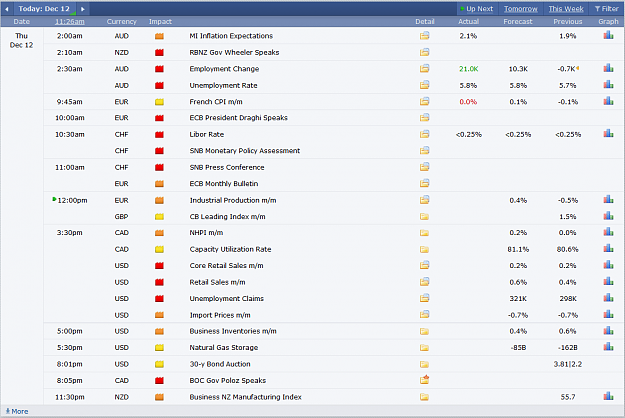Select the 30-y Bond Auction event
This screenshot has height=418, width=625.
[x=220, y=364]
